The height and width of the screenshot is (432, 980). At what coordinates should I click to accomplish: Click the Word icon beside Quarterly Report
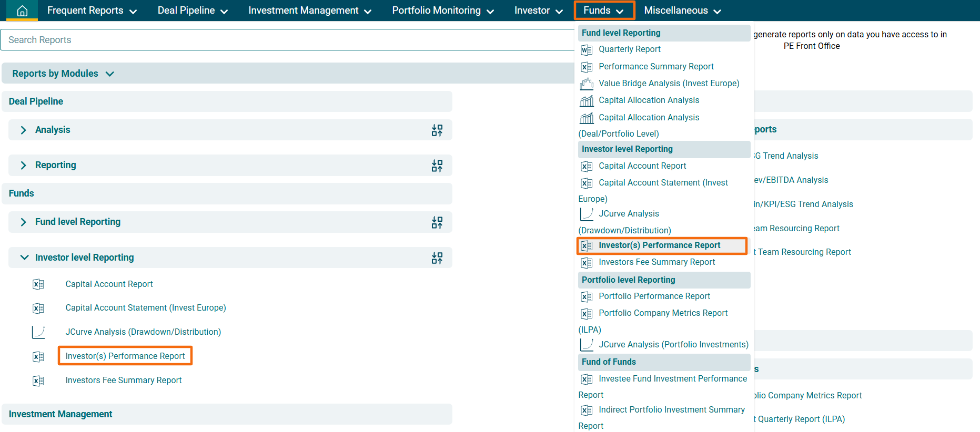click(587, 50)
